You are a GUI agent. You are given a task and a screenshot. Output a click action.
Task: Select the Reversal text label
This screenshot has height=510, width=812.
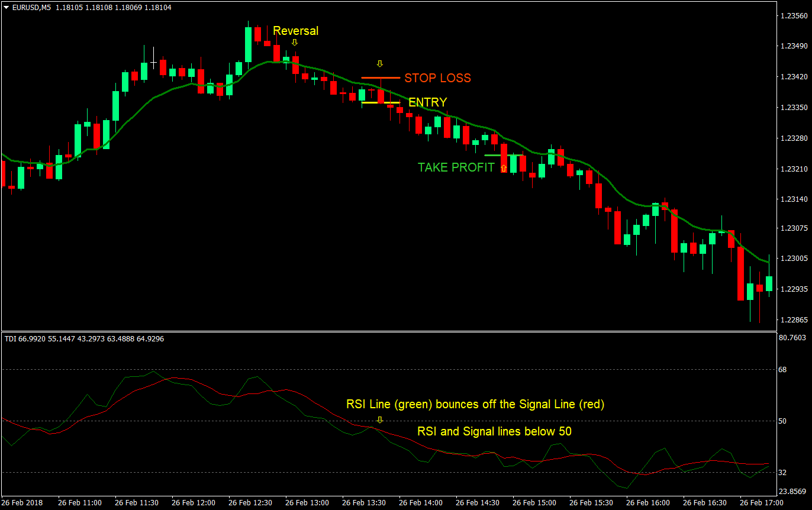[x=295, y=31]
